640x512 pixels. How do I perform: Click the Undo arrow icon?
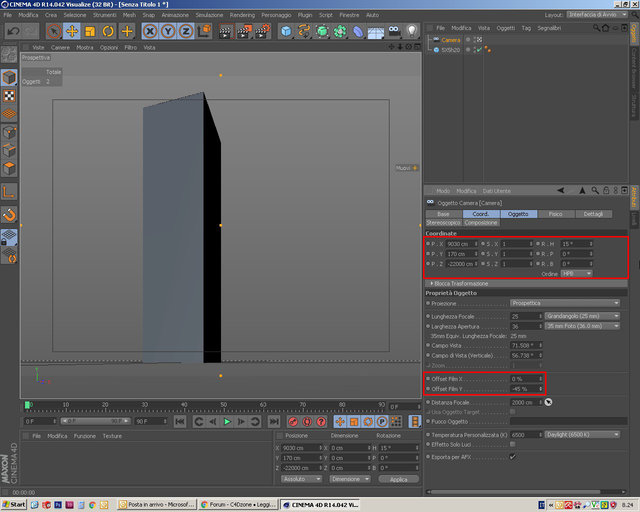[13, 31]
